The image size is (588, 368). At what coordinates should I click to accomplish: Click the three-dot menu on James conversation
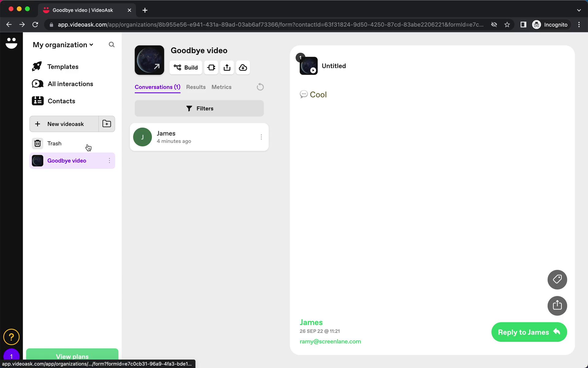[x=261, y=136]
